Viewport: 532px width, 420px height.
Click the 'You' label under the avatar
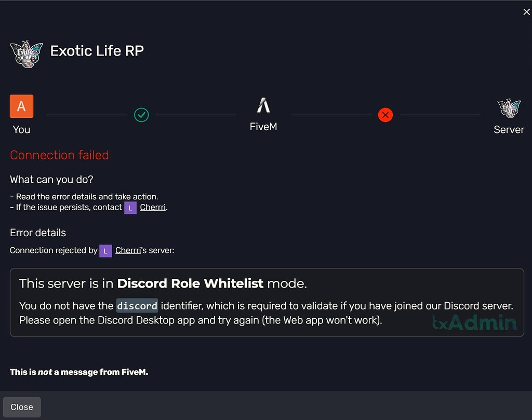pos(21,129)
